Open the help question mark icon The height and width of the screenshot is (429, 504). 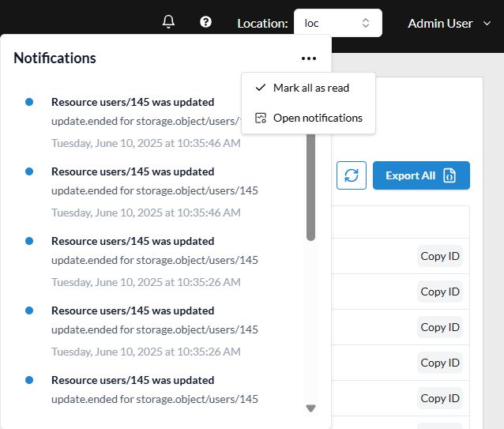tap(205, 22)
